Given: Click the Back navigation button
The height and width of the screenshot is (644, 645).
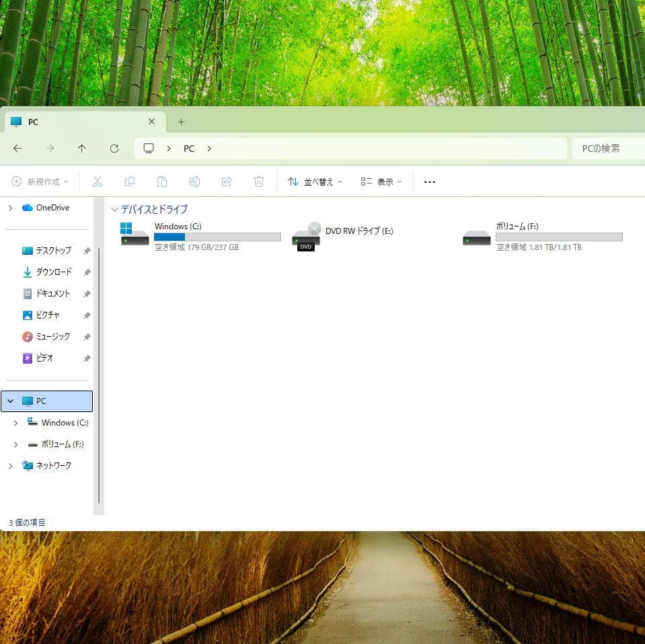Looking at the screenshot, I should tap(17, 149).
